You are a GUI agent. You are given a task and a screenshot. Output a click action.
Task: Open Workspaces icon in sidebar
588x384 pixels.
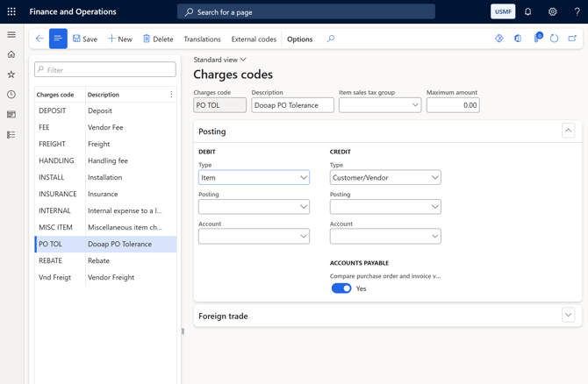pyautogui.click(x=11, y=115)
